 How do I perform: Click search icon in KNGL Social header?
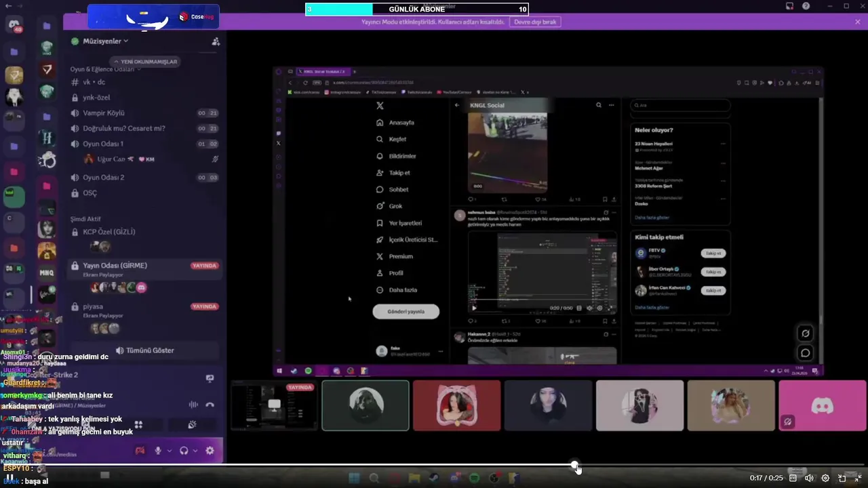(598, 105)
